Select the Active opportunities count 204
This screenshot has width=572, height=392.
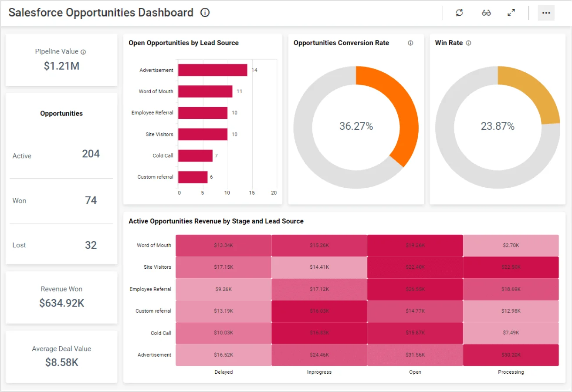(x=91, y=154)
